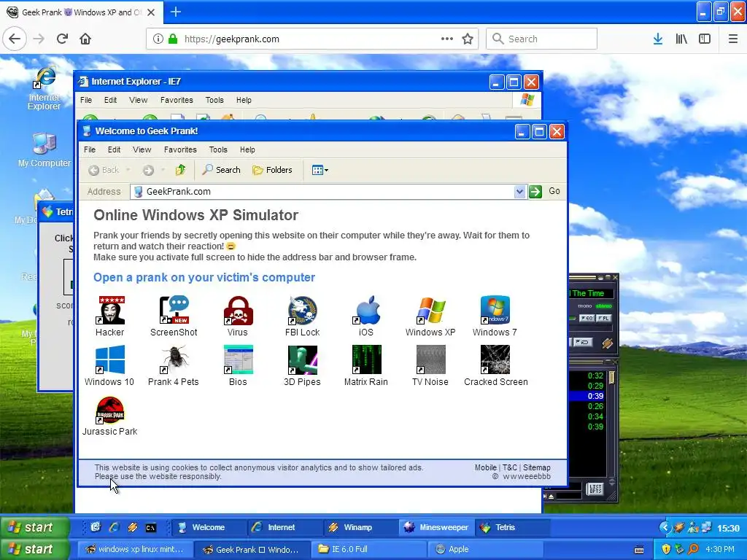Open the Virus prank icon
Screen dimensions: 747x560
pos(238,316)
